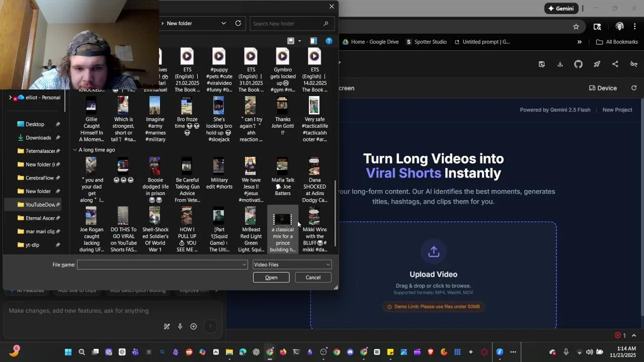Click the save/edit app icon
This screenshot has width=644, height=362.
tap(541, 64)
